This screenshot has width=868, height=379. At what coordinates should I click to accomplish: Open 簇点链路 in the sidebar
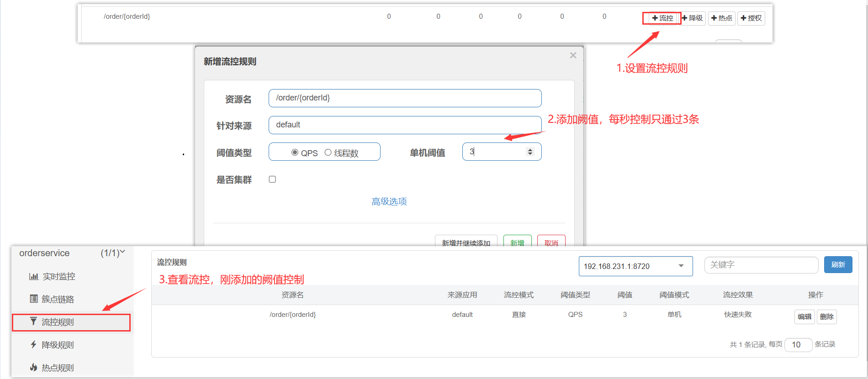pyautogui.click(x=58, y=299)
